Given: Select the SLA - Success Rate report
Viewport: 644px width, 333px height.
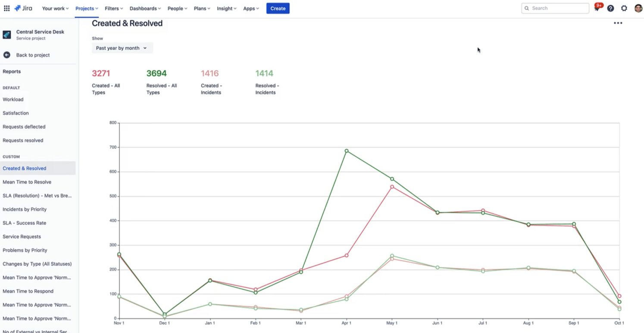Looking at the screenshot, I should click(25, 223).
